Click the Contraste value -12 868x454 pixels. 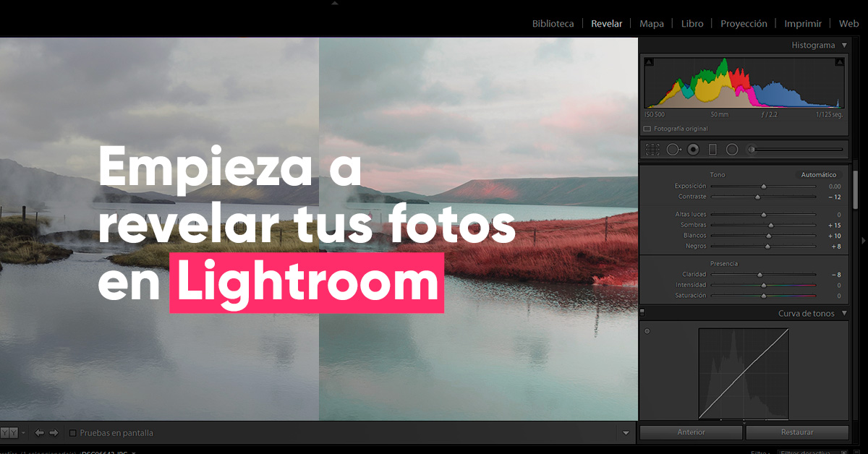click(x=834, y=197)
